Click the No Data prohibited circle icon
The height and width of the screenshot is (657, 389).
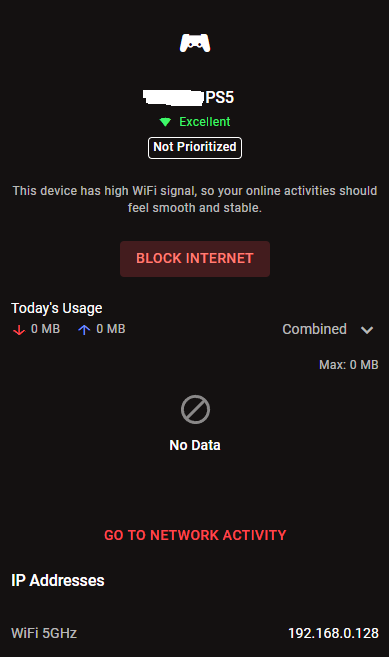tap(195, 409)
